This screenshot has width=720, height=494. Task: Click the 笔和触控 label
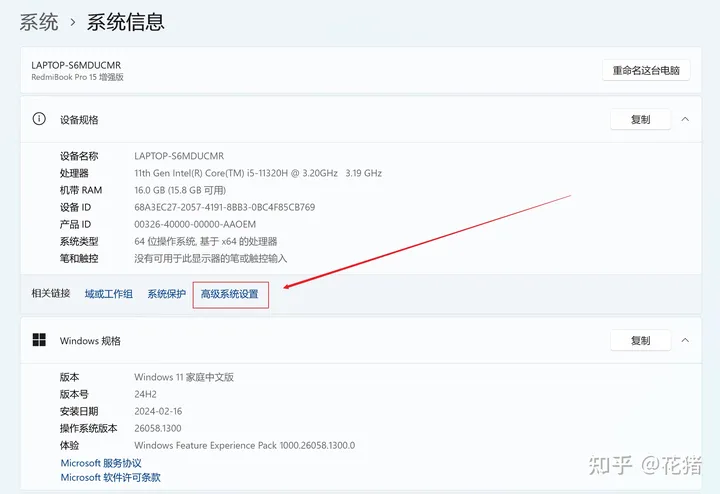[x=79, y=258]
